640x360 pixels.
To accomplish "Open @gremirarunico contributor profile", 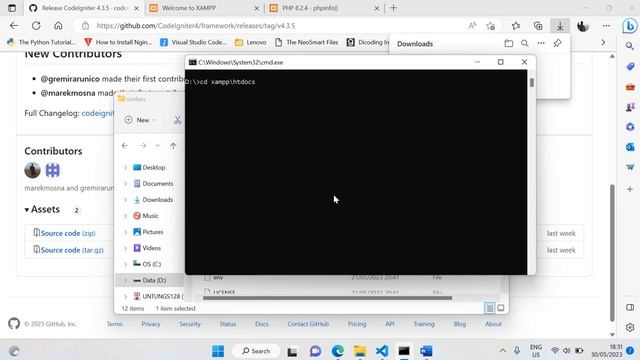I will 70,79.
